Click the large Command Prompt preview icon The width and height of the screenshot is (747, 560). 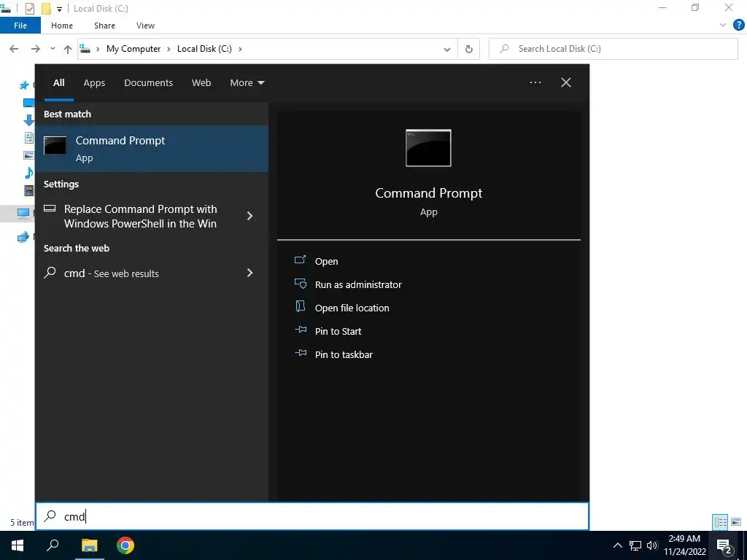tap(428, 148)
